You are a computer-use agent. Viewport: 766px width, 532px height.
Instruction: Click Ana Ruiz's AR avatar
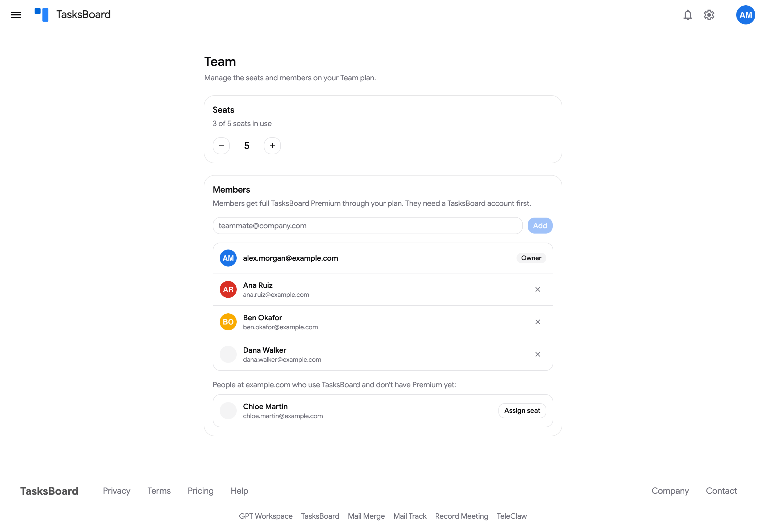pos(228,289)
